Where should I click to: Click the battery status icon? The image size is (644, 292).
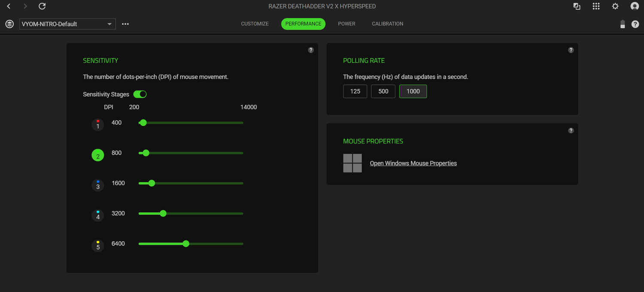point(623,24)
